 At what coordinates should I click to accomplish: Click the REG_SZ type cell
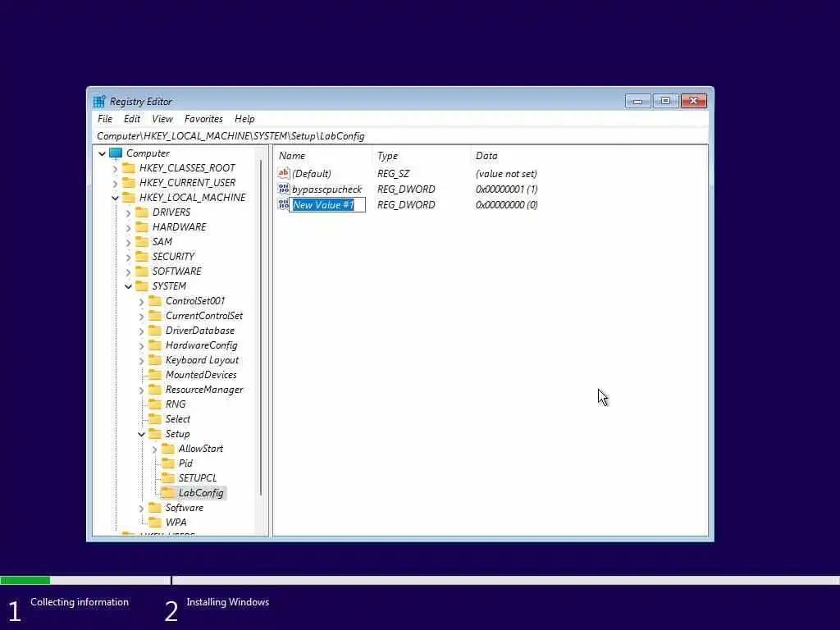coord(393,174)
